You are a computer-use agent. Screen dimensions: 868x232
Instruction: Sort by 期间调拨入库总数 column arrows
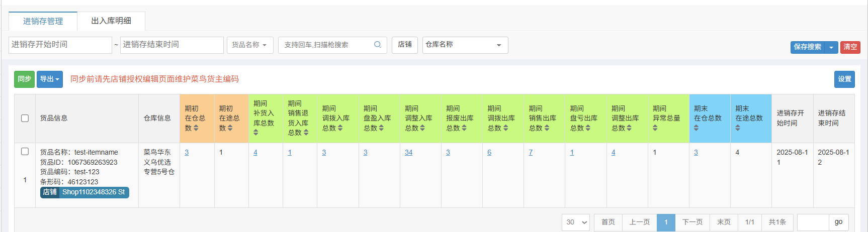340,128
